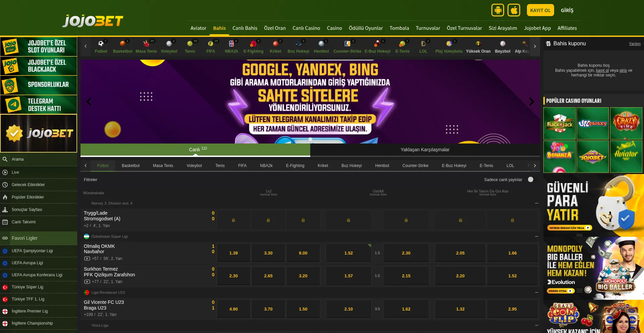Viewport: 644px width, 333px height.
Task: Open the Aviator casino game thumbnail
Action: point(626,156)
